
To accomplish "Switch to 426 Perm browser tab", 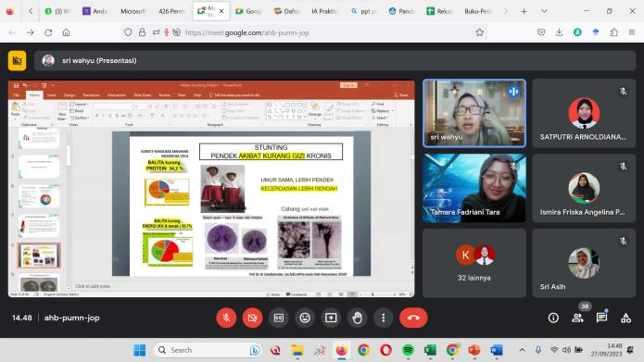I will (171, 11).
